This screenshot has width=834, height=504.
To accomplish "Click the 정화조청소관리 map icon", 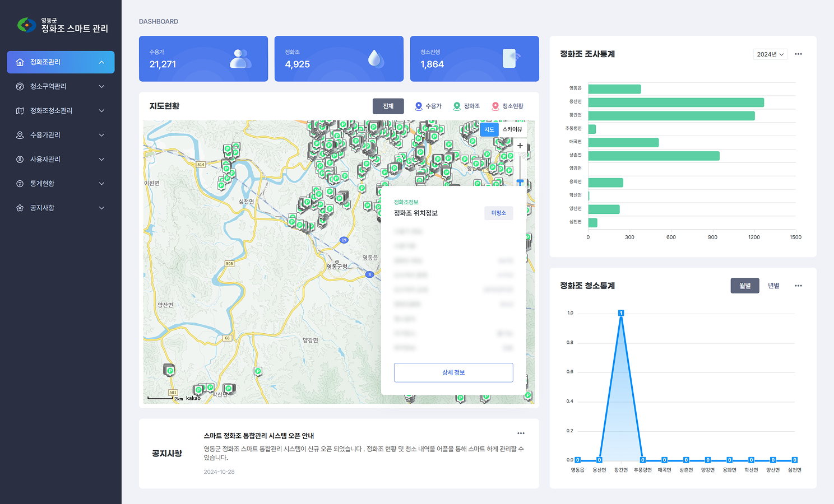I will point(20,111).
